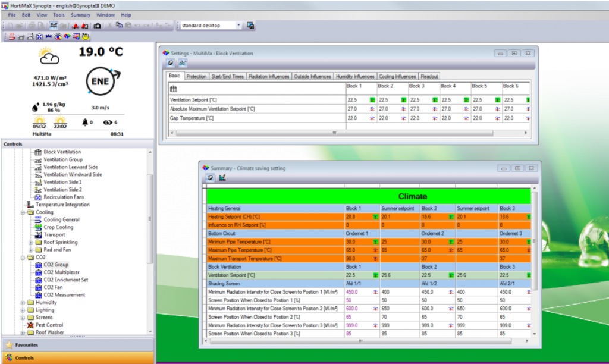
Task: Click the camera snapshot icon in toolbar
Action: pyautogui.click(x=97, y=26)
